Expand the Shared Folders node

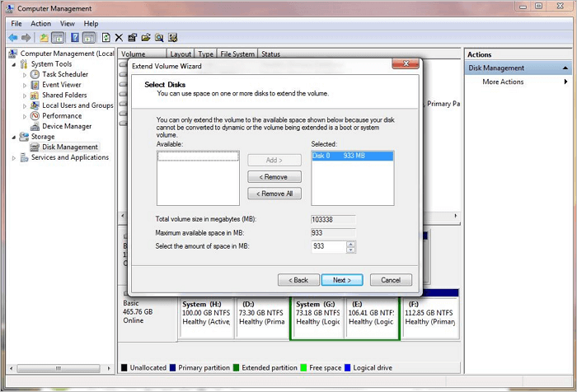pos(25,96)
